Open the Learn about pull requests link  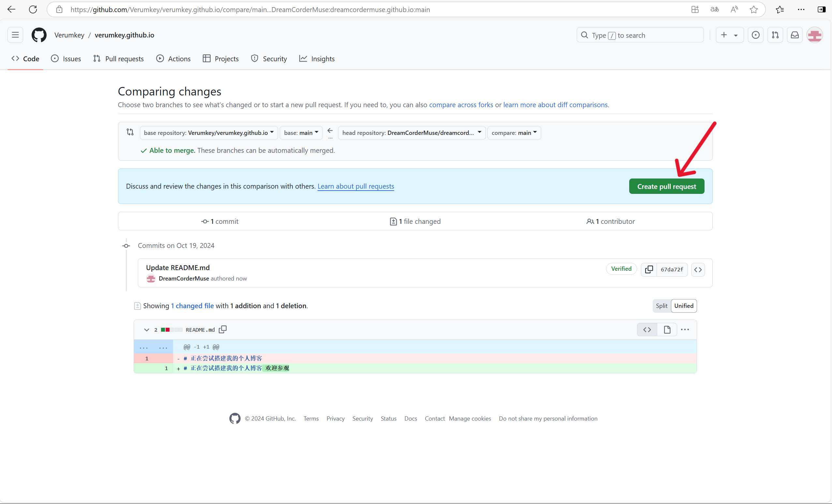[356, 186]
